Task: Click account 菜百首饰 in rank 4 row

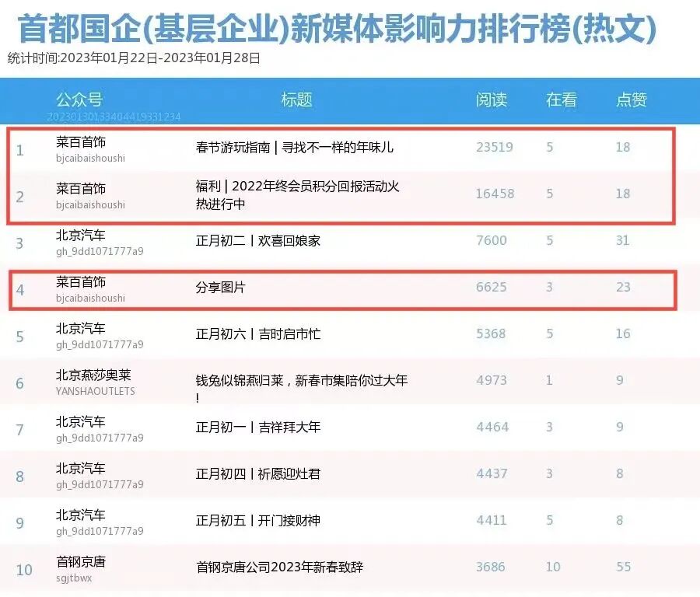Action: (81, 281)
